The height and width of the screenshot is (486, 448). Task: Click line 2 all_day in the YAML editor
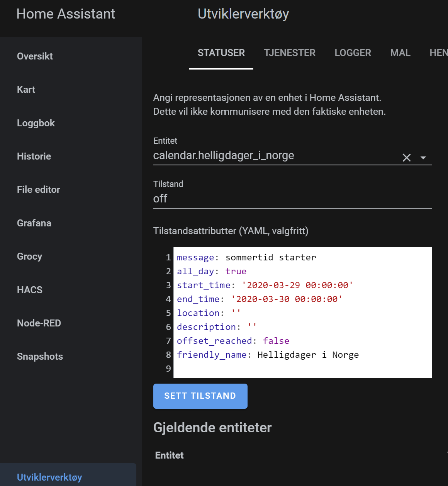click(212, 271)
